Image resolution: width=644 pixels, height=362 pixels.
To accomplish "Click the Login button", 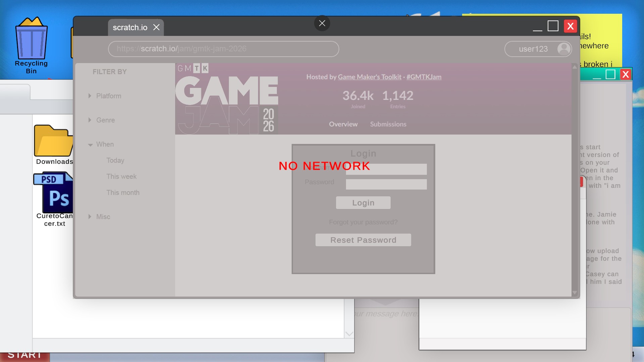I will point(363,203).
